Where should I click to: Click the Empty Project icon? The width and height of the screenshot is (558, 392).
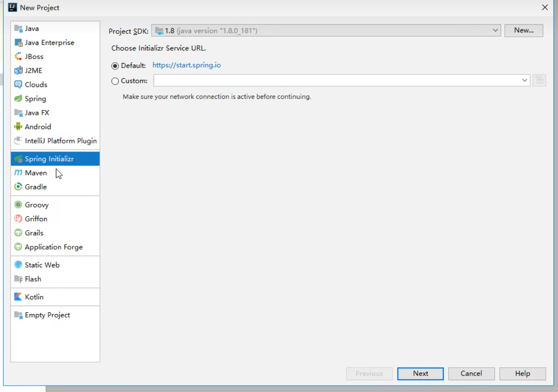click(x=18, y=315)
